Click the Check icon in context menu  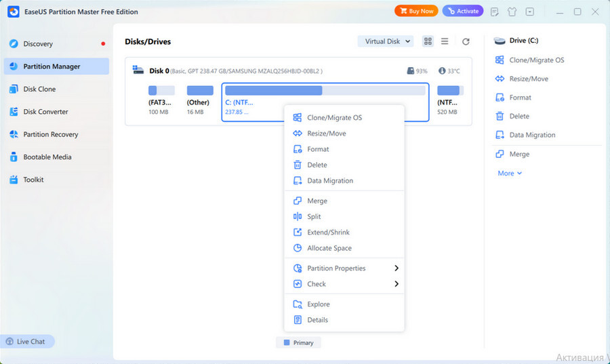(x=298, y=284)
